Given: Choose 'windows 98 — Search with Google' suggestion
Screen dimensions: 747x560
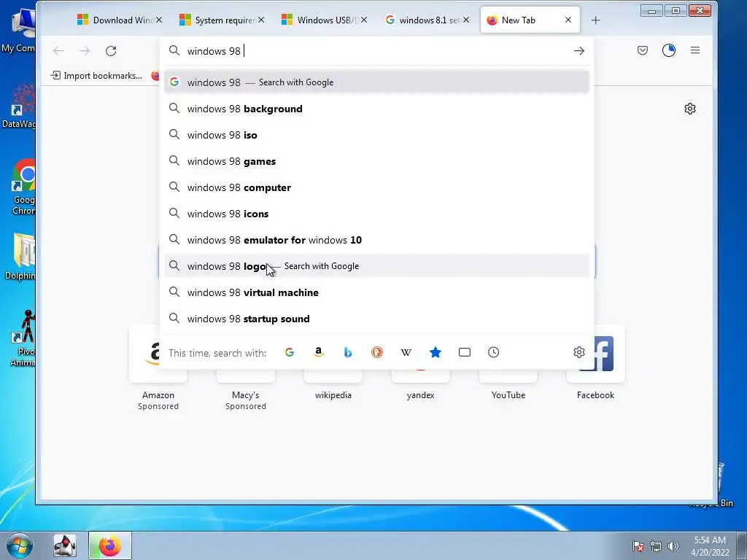Looking at the screenshot, I should [x=377, y=82].
